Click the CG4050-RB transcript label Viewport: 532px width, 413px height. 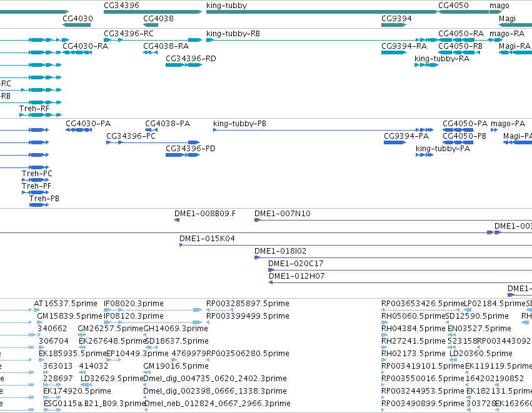pos(460,46)
